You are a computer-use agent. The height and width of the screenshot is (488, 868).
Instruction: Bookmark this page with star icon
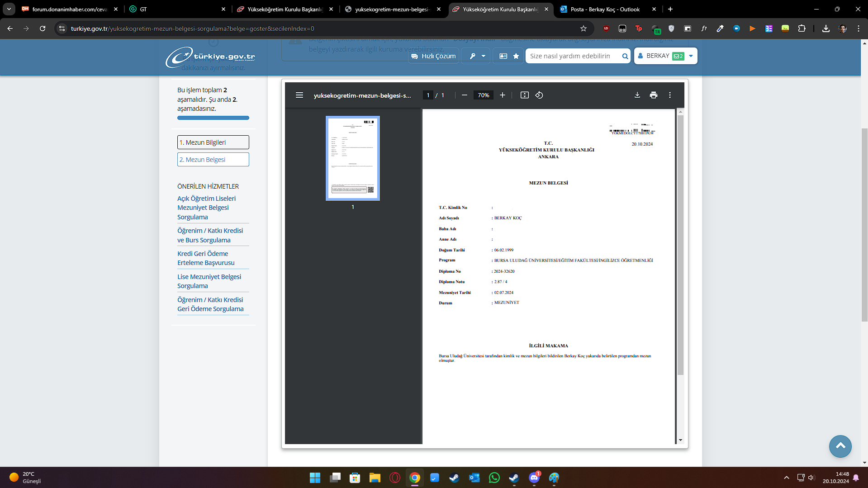tap(583, 28)
